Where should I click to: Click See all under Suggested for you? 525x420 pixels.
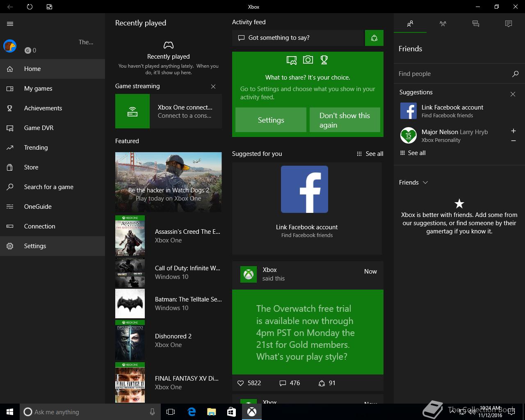370,154
